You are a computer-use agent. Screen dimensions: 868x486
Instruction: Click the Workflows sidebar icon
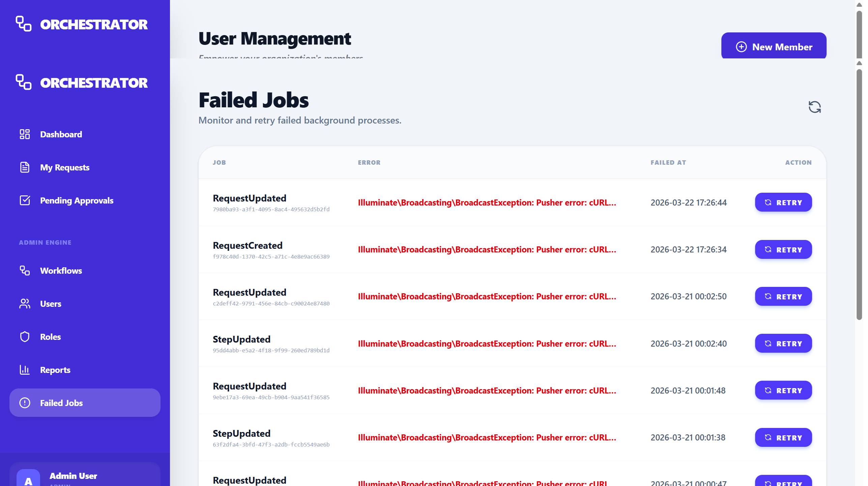[25, 271]
